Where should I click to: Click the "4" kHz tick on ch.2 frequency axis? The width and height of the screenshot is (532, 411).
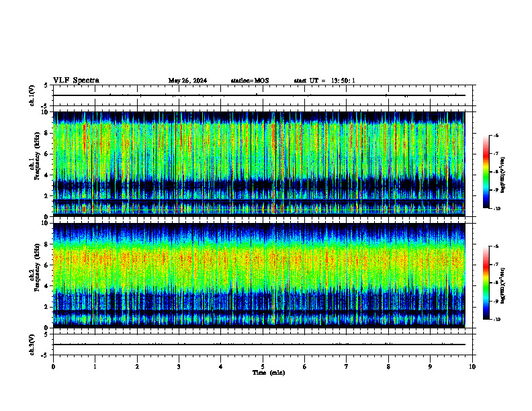pyautogui.click(x=47, y=286)
